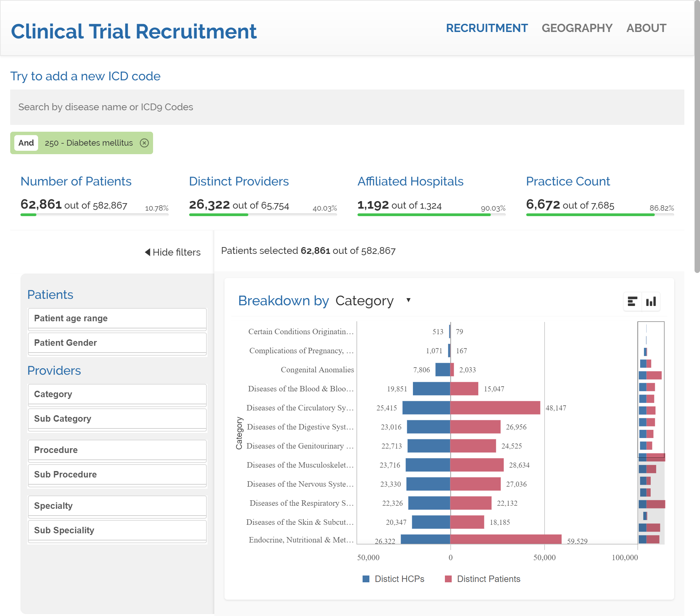Open the Recruitment tab

(x=487, y=28)
